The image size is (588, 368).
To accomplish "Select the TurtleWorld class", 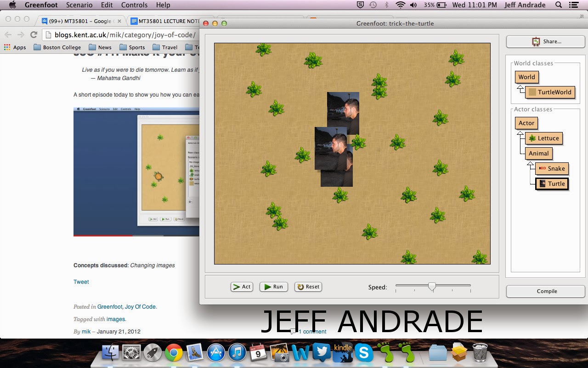I will tap(550, 92).
